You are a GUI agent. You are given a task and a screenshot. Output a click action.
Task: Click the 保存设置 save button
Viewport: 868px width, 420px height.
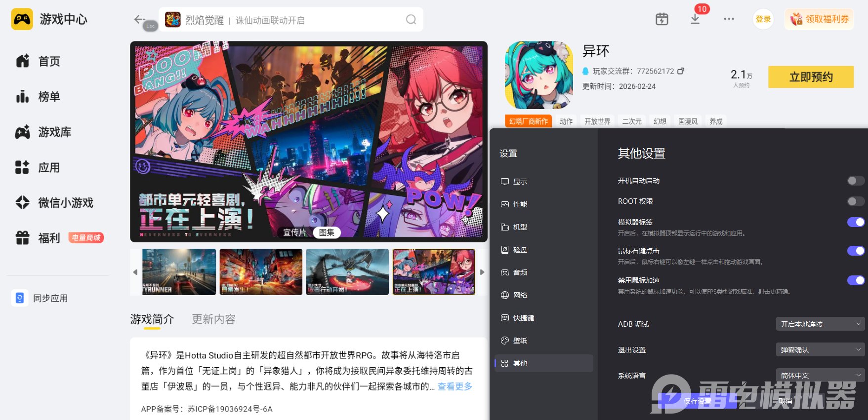(698, 401)
